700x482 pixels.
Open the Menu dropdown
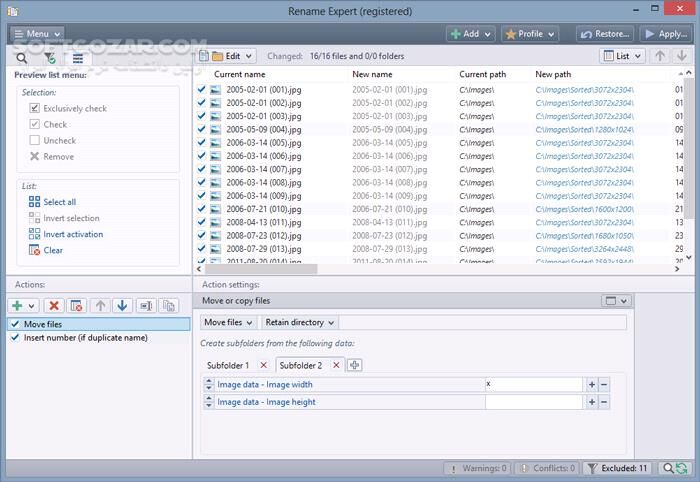tap(37, 34)
